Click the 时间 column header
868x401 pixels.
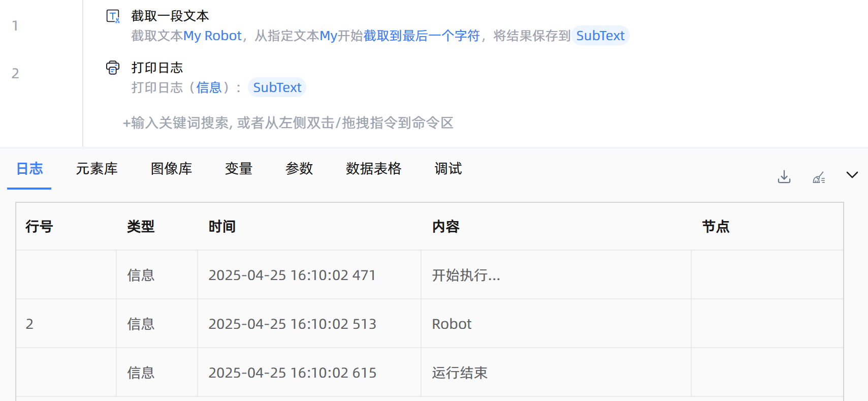click(x=222, y=227)
